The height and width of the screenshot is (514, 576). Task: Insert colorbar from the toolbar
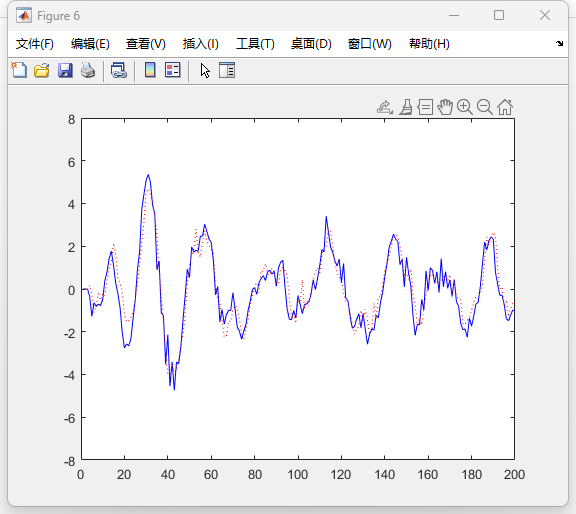pyautogui.click(x=150, y=70)
